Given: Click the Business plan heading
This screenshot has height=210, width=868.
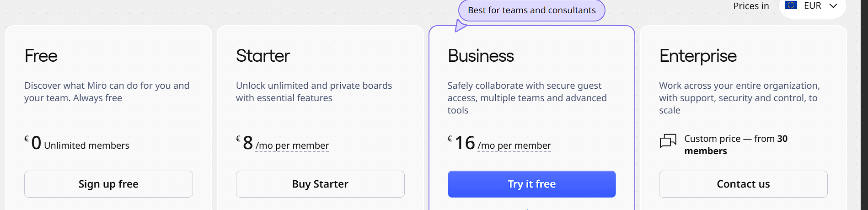Looking at the screenshot, I should 481,56.
